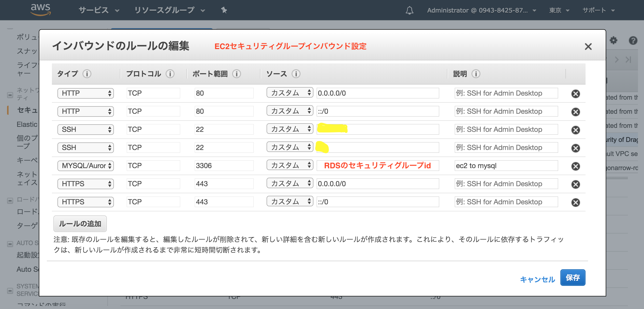Cancel editing with キャンセル link
Viewport: 644px width, 309px height.
tap(537, 279)
